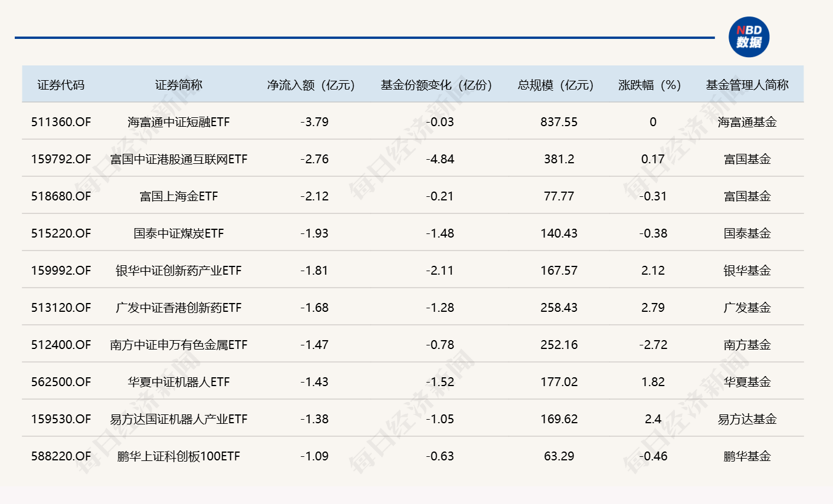
Task: Click the 基金管理人简称 column header
Action: click(747, 85)
